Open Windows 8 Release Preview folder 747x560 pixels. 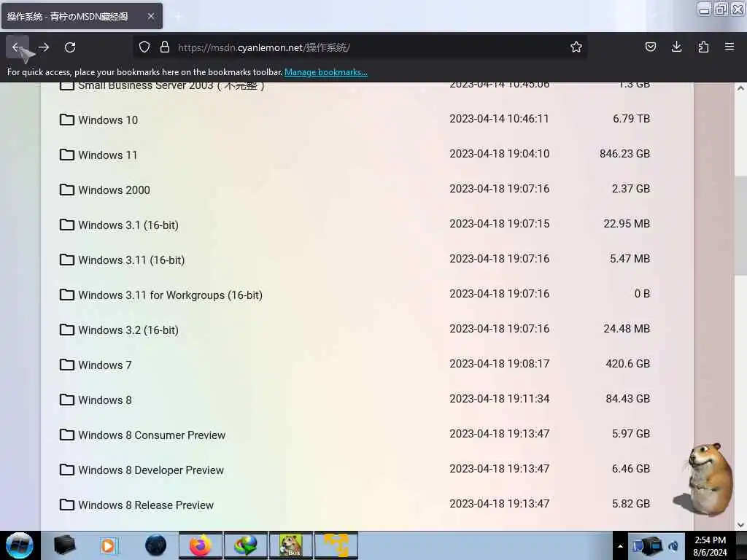pyautogui.click(x=146, y=505)
